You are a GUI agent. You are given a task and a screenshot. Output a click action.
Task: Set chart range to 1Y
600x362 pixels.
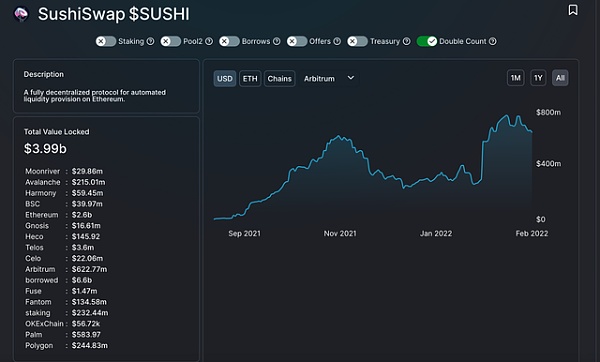pos(538,78)
